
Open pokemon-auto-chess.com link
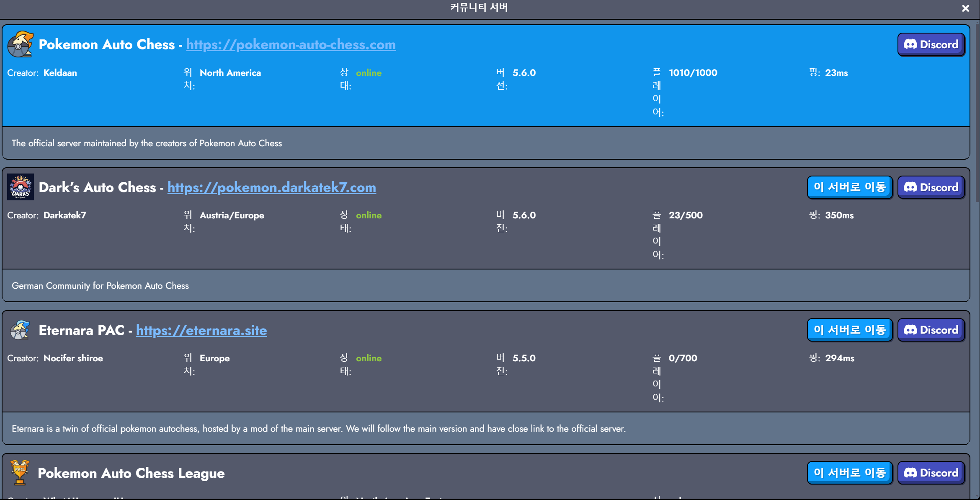coord(291,44)
